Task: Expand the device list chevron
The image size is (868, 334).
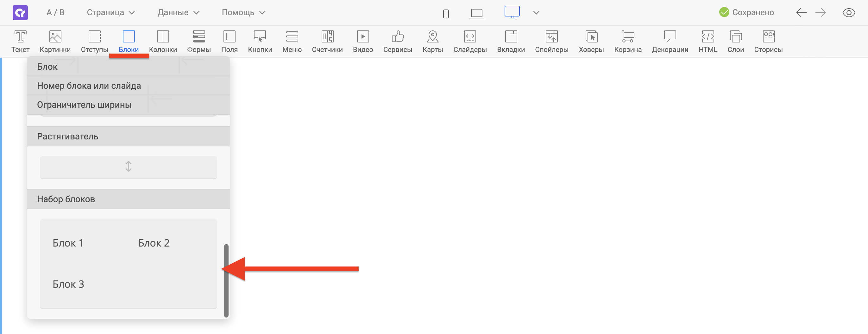Action: tap(536, 13)
